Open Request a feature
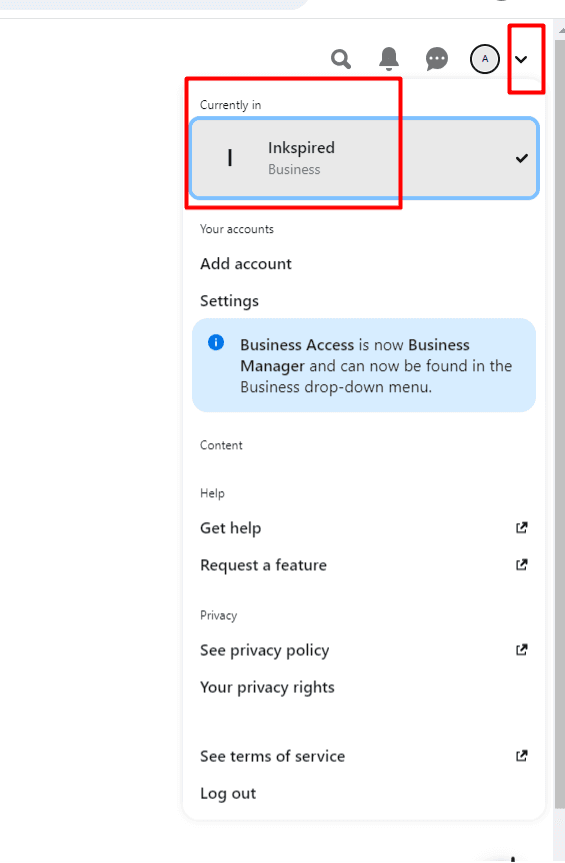 (x=263, y=565)
